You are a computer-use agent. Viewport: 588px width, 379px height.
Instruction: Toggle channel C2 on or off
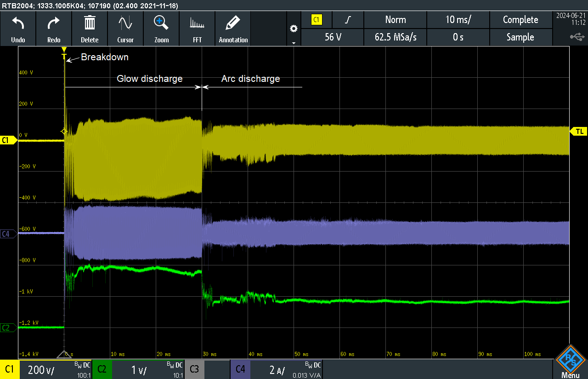[102, 369]
